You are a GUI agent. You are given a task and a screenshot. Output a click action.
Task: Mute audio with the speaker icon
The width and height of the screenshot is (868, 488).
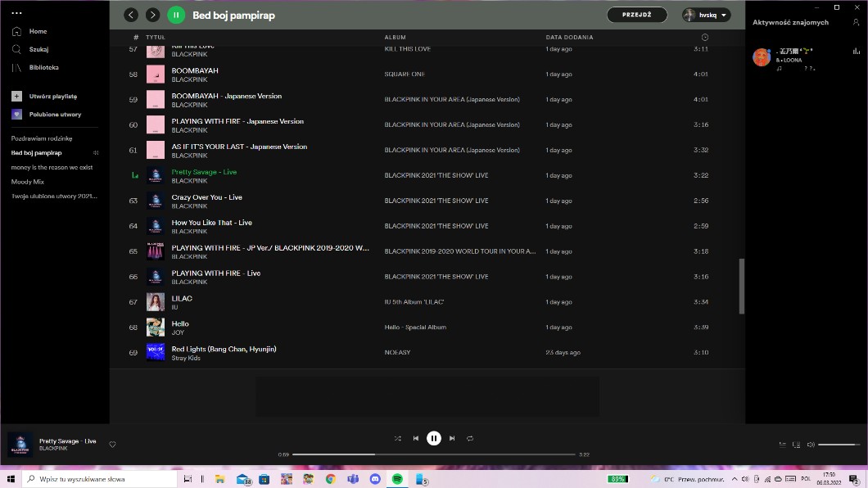click(x=811, y=445)
